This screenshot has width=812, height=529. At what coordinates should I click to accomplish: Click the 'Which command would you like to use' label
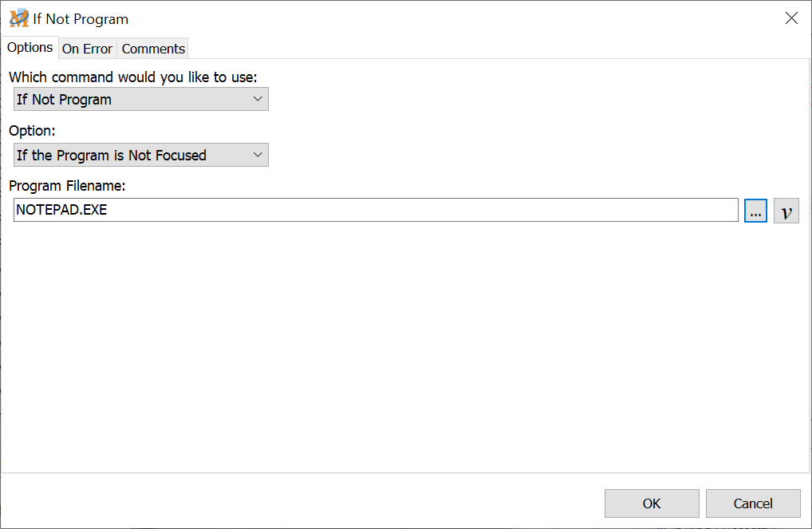132,77
